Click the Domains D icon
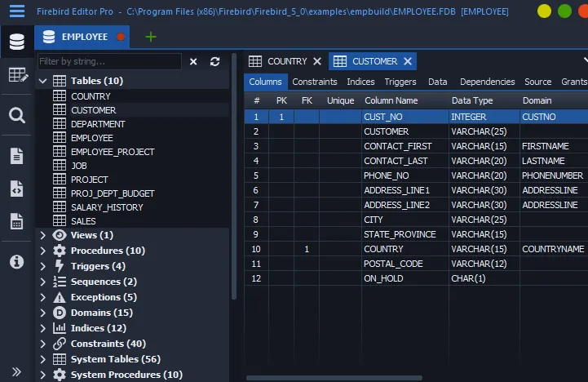Screen dimensions: 588x382 pos(60,313)
